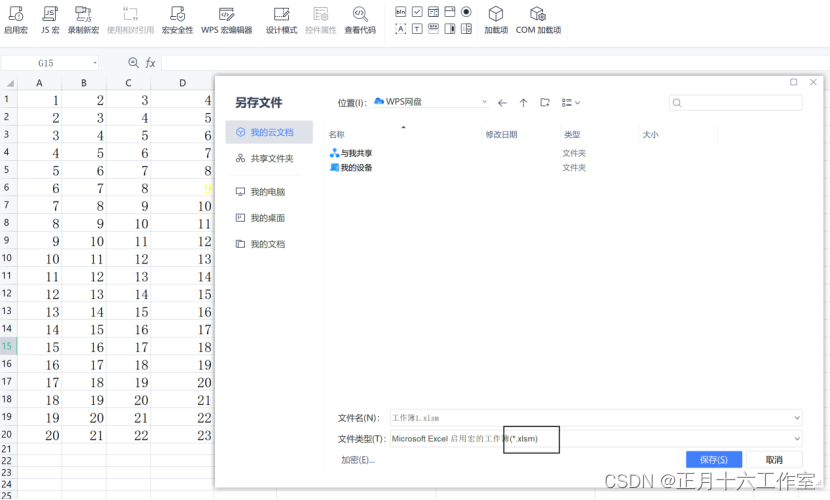830x500 pixels.
Task: Create a new folder in dialog
Action: pyautogui.click(x=545, y=103)
